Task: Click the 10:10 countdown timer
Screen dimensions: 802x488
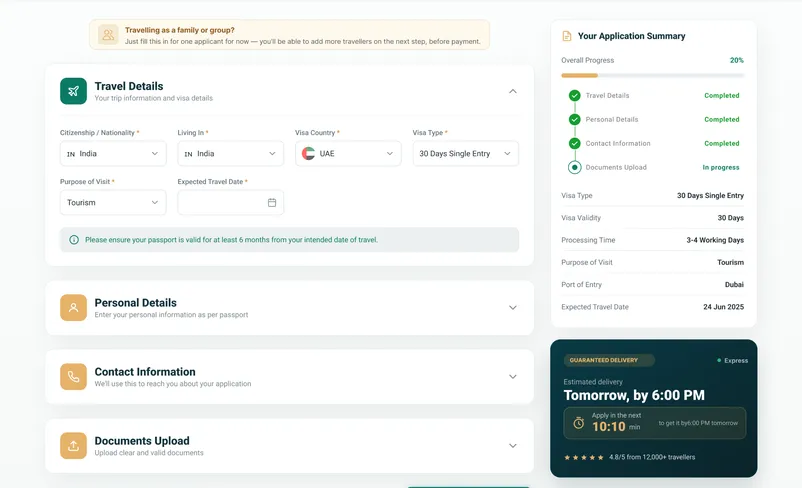Action: 609,427
